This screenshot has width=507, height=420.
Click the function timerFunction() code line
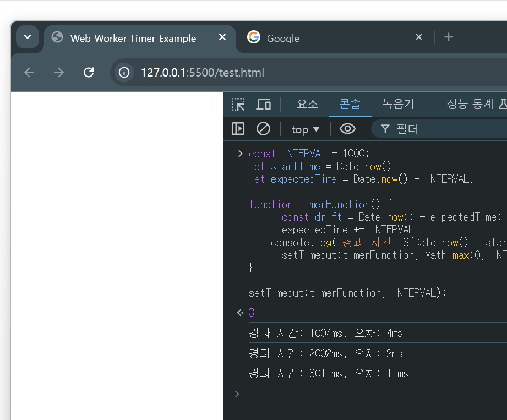point(320,204)
